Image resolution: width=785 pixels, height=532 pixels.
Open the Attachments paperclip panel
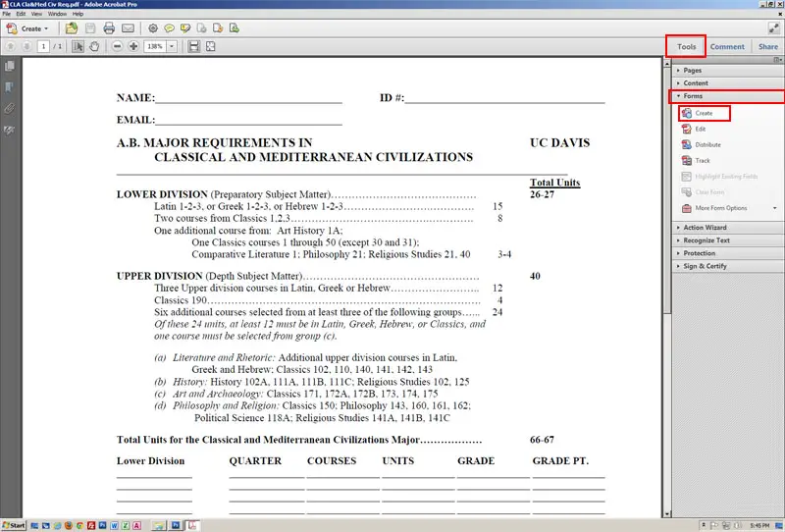click(x=10, y=108)
